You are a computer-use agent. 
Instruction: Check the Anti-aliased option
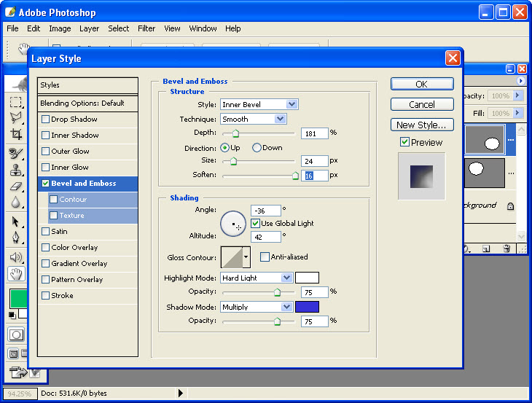(265, 257)
